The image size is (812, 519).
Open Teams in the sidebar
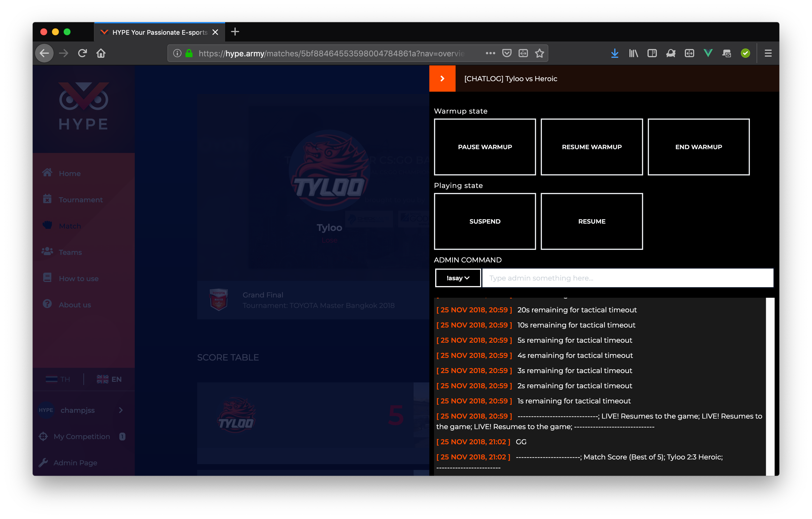tap(70, 252)
